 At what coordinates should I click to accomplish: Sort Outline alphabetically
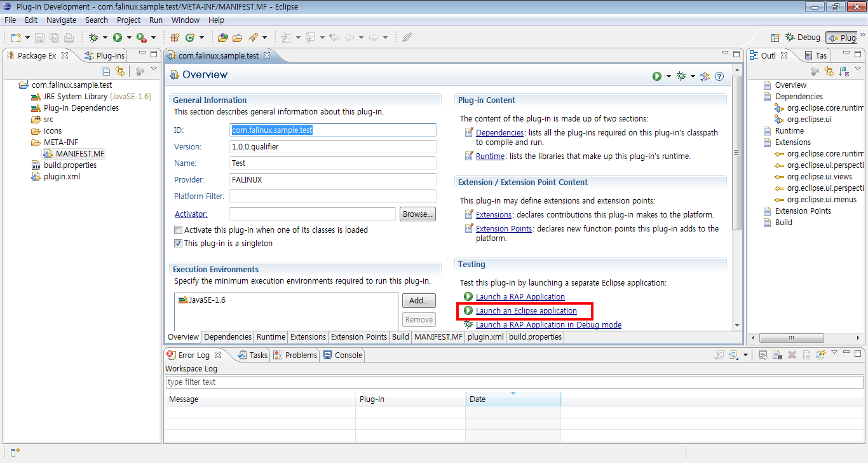844,72
